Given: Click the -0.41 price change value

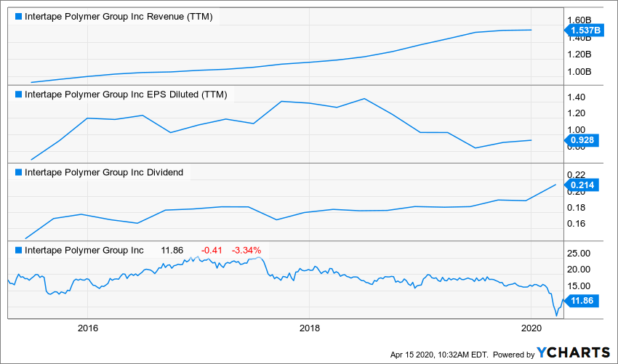Looking at the screenshot, I should [212, 251].
